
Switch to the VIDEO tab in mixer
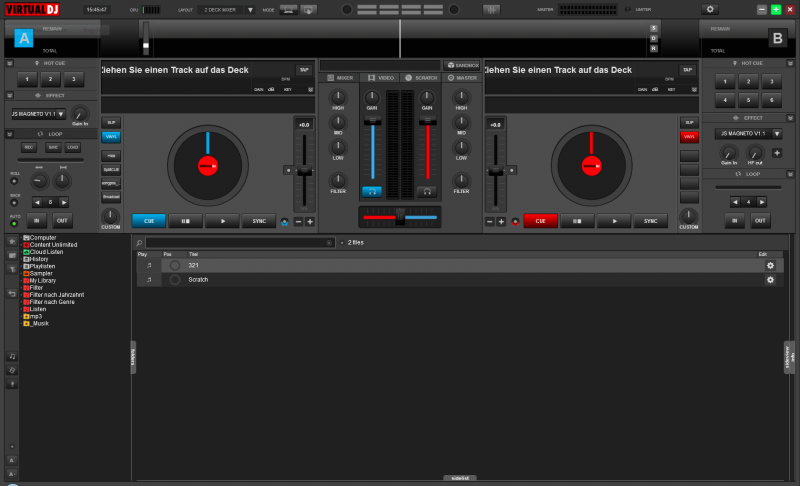(x=383, y=77)
